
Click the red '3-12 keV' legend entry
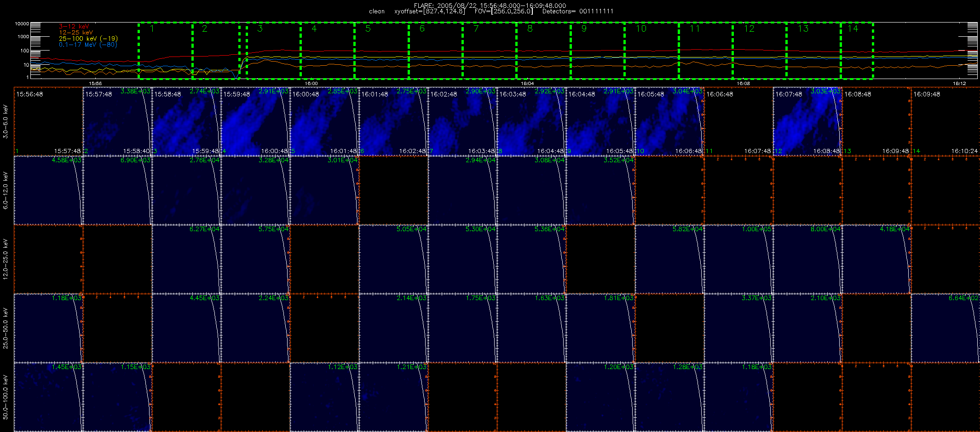point(74,26)
